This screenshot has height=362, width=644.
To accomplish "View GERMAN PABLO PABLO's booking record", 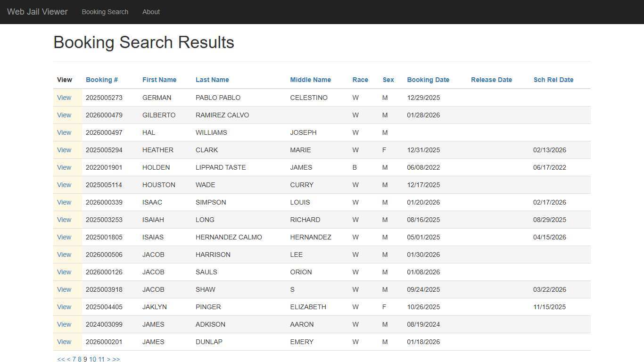I will coord(64,98).
